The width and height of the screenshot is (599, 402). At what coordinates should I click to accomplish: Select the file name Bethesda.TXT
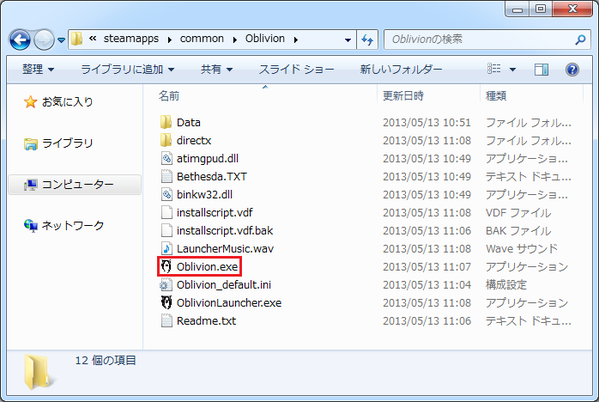point(212,176)
